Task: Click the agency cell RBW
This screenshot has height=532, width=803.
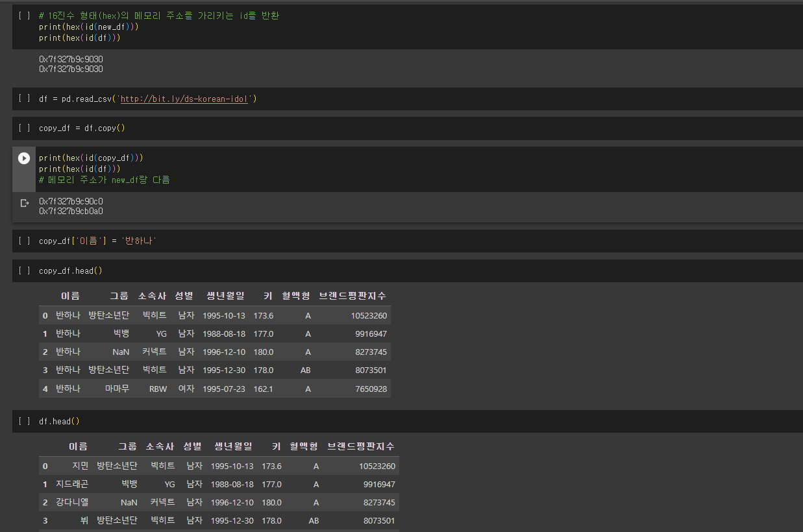Action: pyautogui.click(x=158, y=389)
